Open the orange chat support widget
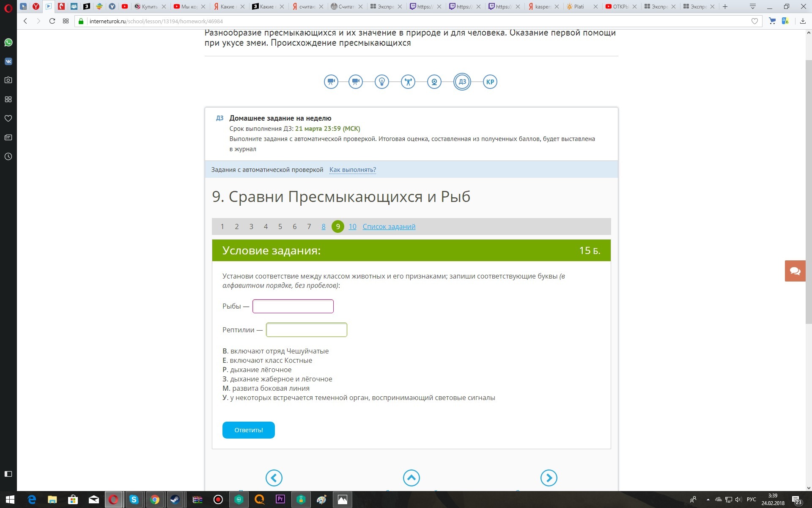Viewport: 812px width, 508px height. 795,271
